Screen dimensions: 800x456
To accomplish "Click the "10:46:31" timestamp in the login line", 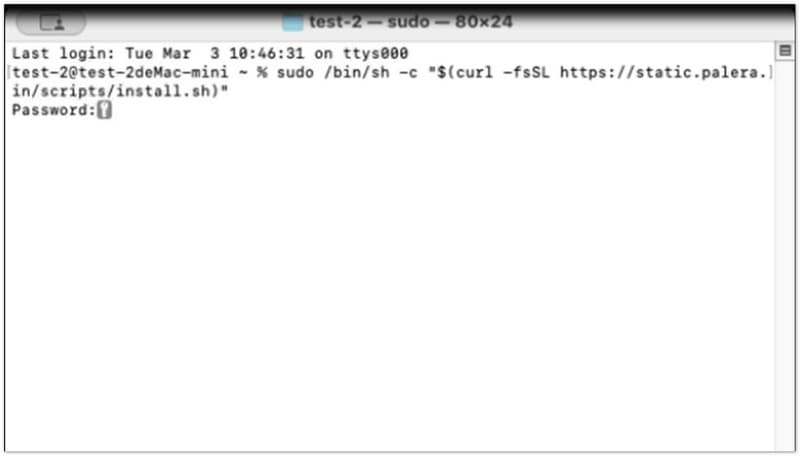I will pyautogui.click(x=266, y=53).
